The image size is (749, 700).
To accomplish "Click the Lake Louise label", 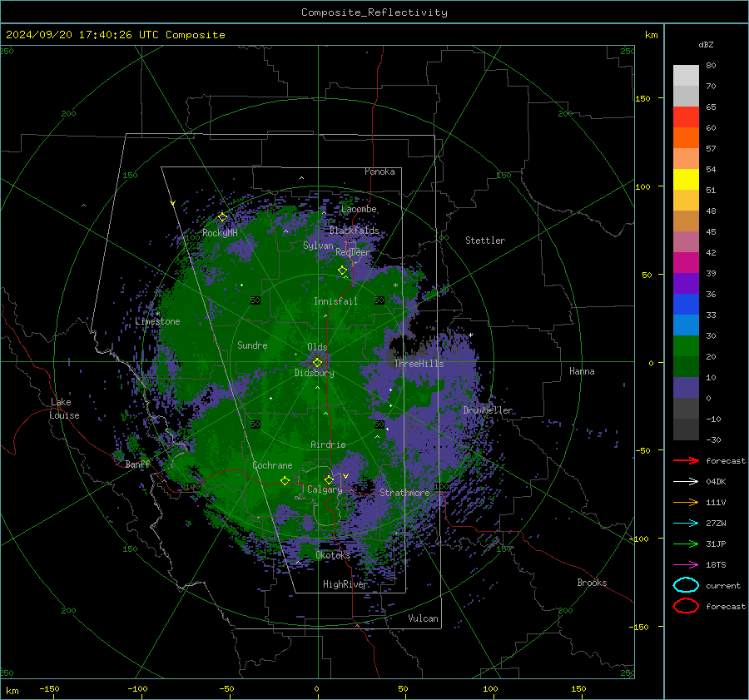I will pyautogui.click(x=64, y=409).
